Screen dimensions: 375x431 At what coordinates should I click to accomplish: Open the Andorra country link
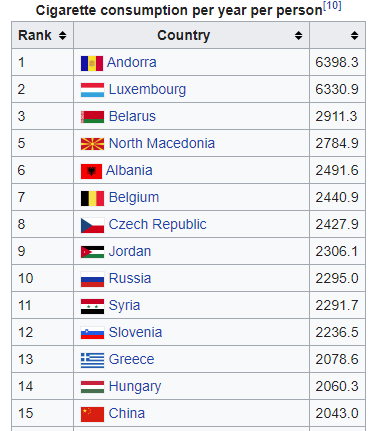(132, 62)
